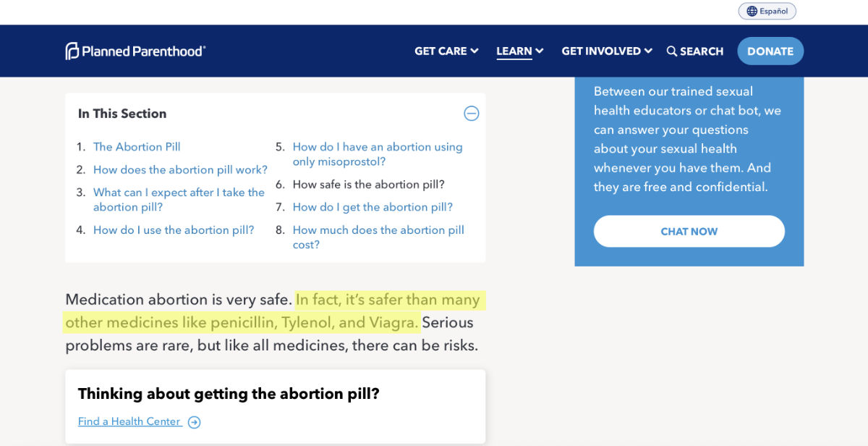This screenshot has width=868, height=446.
Task: Open abortion using only misoprostol link
Action: click(x=378, y=154)
